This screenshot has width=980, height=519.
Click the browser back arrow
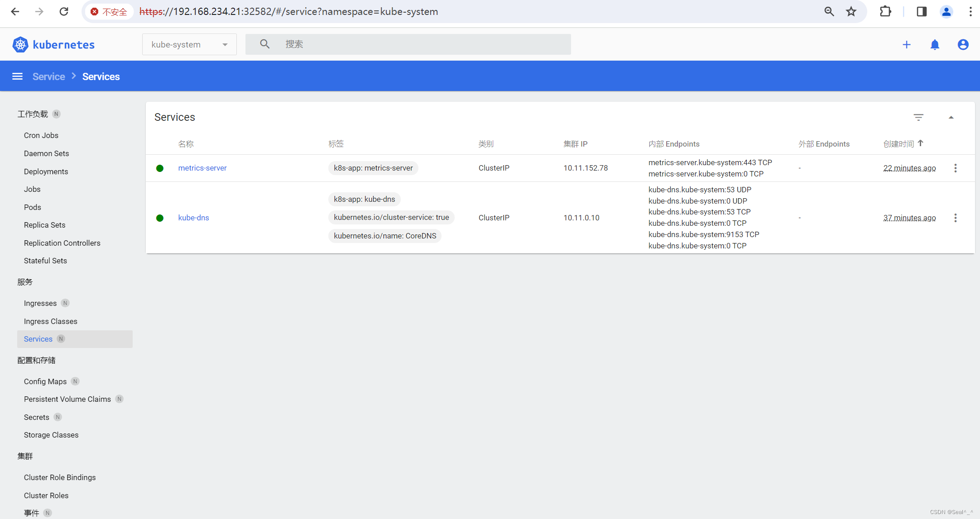15,11
